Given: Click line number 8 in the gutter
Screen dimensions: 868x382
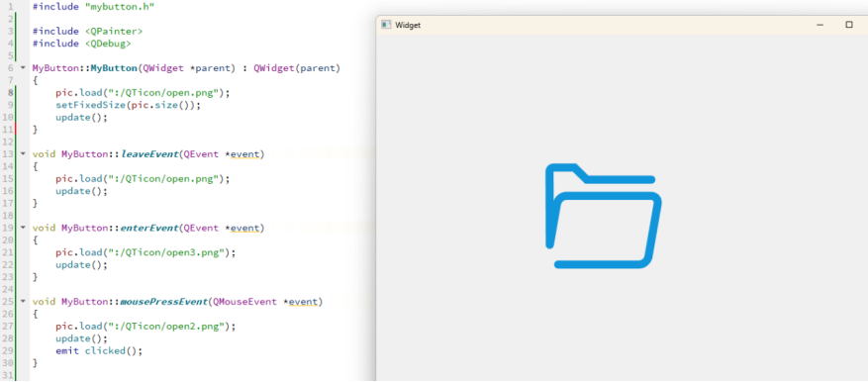Looking at the screenshot, I should [x=11, y=92].
